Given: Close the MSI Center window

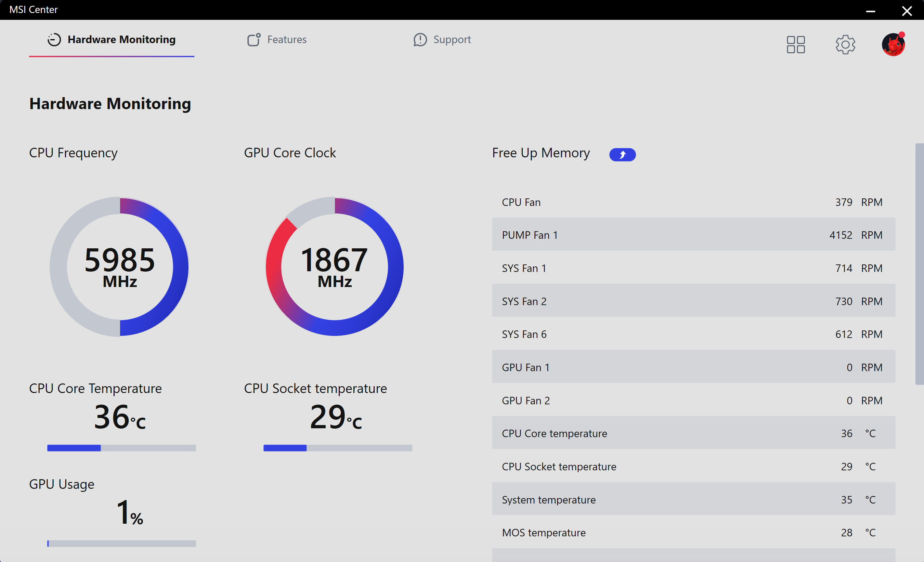Looking at the screenshot, I should tap(907, 11).
